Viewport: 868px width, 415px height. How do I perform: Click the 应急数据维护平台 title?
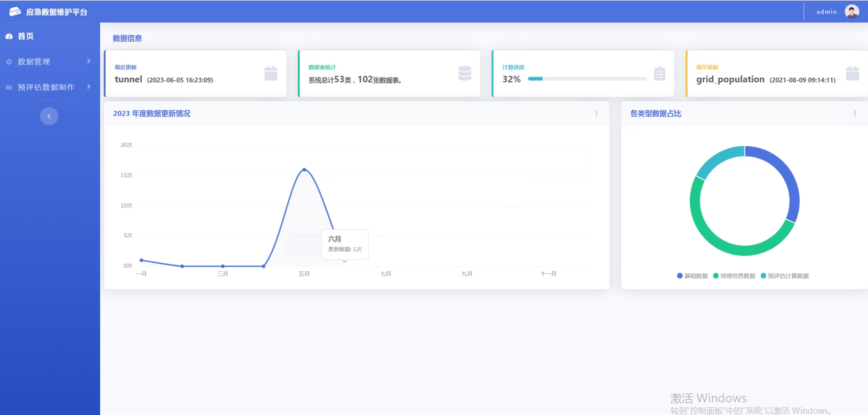(56, 12)
